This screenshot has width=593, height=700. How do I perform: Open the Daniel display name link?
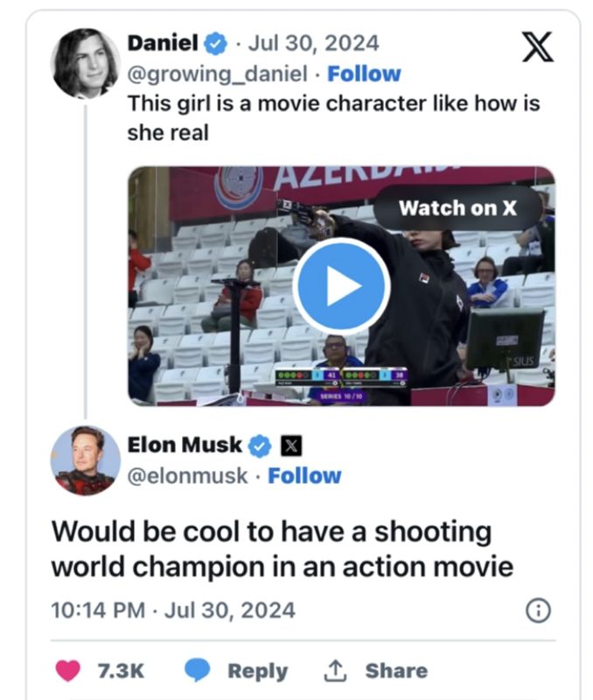pyautogui.click(x=163, y=42)
